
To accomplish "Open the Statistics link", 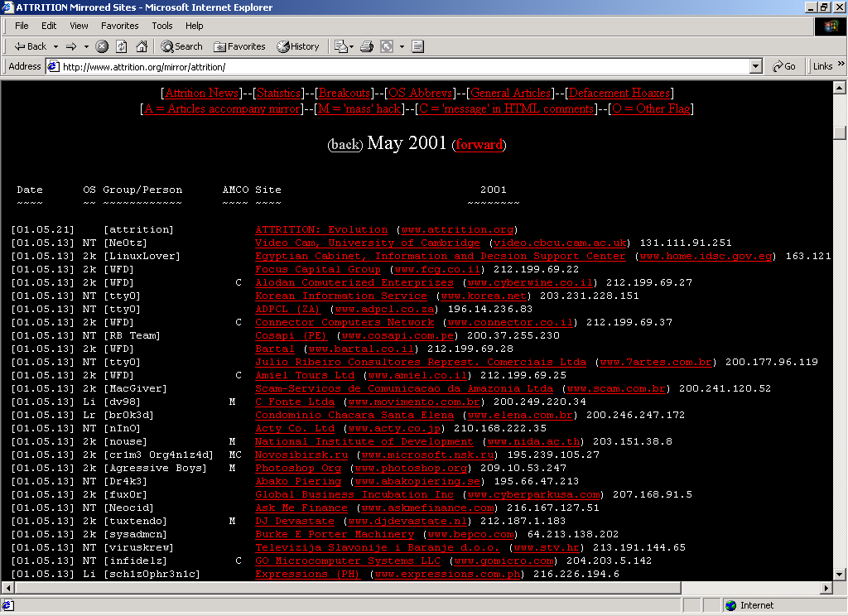I will tap(278, 93).
